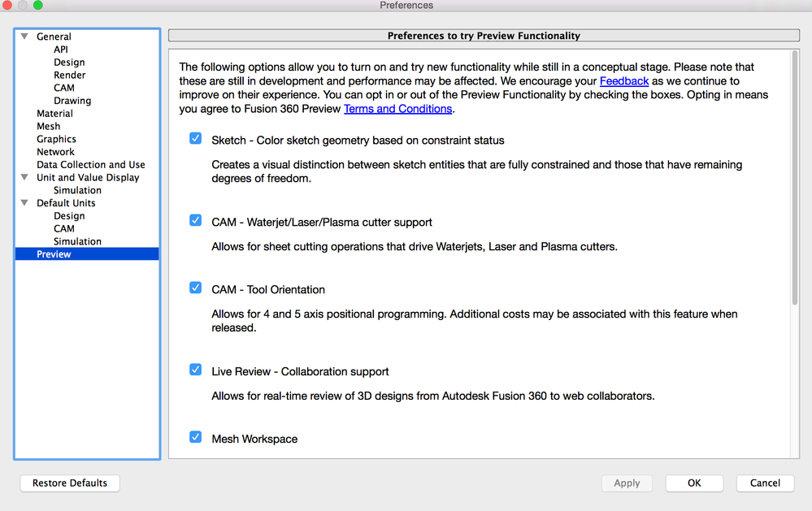Collapse Unit and Value Display section

click(x=24, y=177)
